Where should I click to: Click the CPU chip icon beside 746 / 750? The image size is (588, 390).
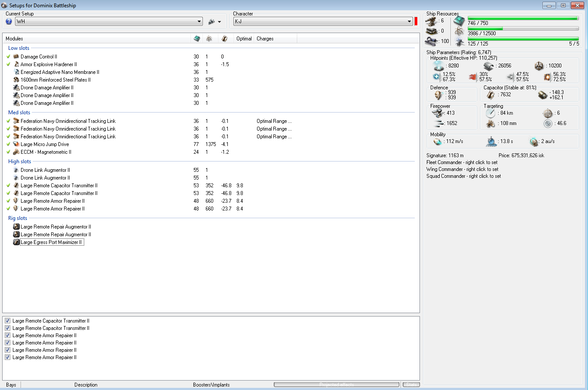(x=459, y=21)
